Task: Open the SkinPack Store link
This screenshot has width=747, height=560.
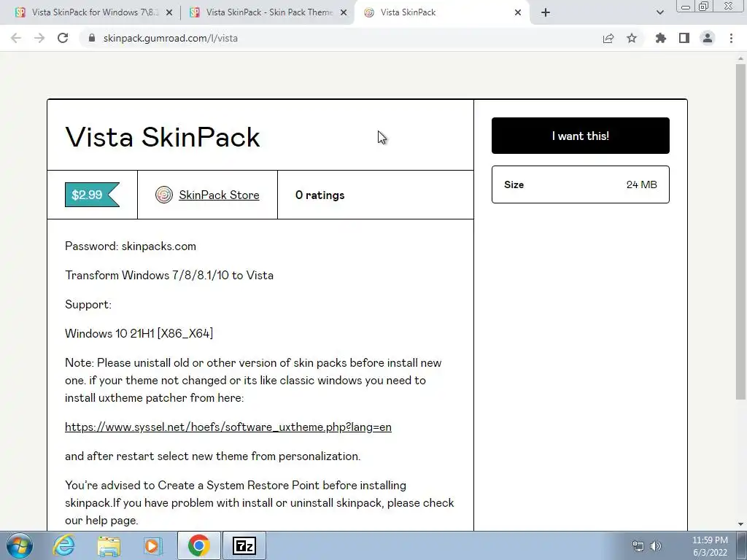Action: (x=219, y=195)
